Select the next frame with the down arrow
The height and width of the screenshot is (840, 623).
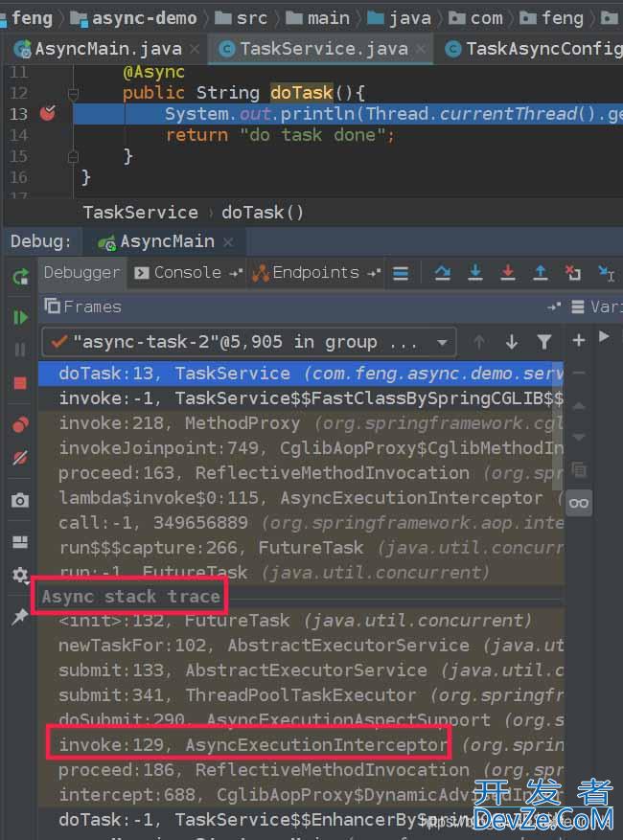point(512,341)
